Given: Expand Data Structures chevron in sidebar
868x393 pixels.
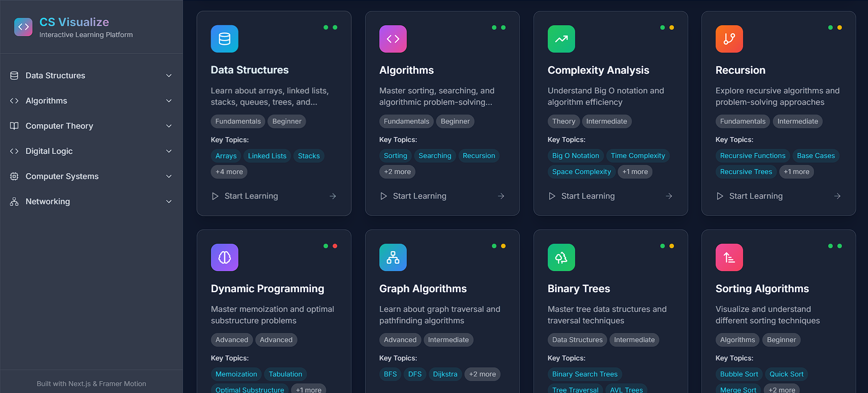Looking at the screenshot, I should pos(169,76).
